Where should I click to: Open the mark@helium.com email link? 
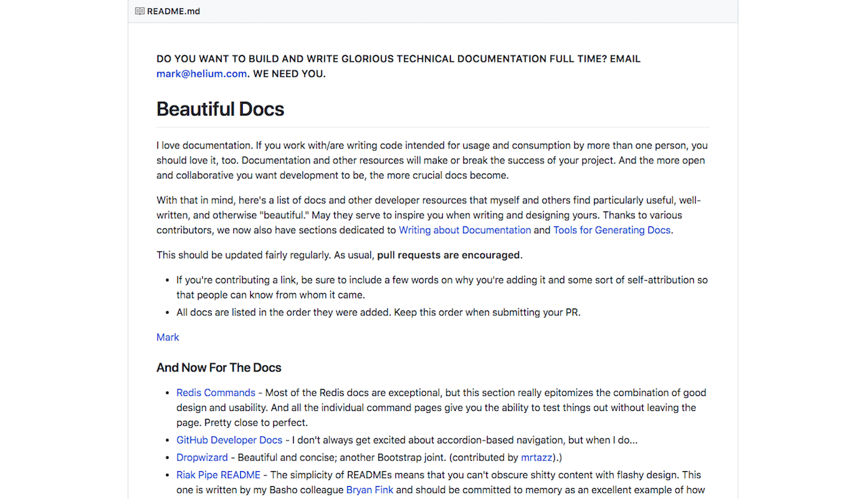pos(201,73)
